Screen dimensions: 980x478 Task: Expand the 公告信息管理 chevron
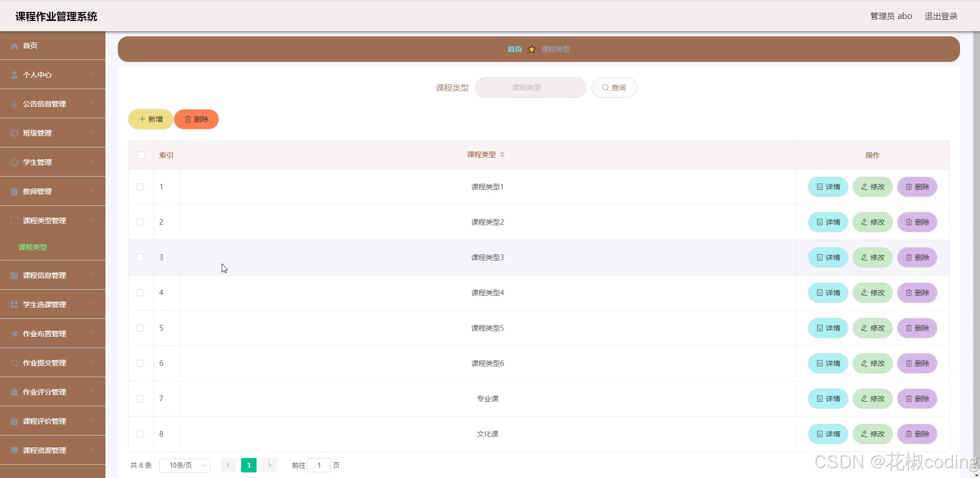pos(92,103)
